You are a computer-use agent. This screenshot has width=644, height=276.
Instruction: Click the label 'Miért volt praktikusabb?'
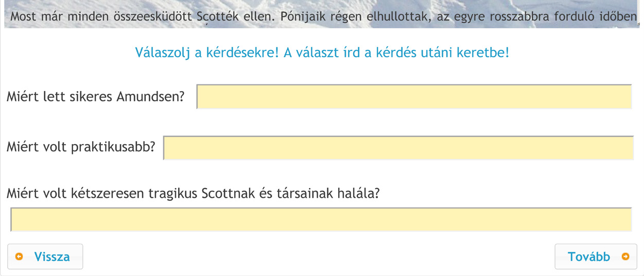coord(81,147)
